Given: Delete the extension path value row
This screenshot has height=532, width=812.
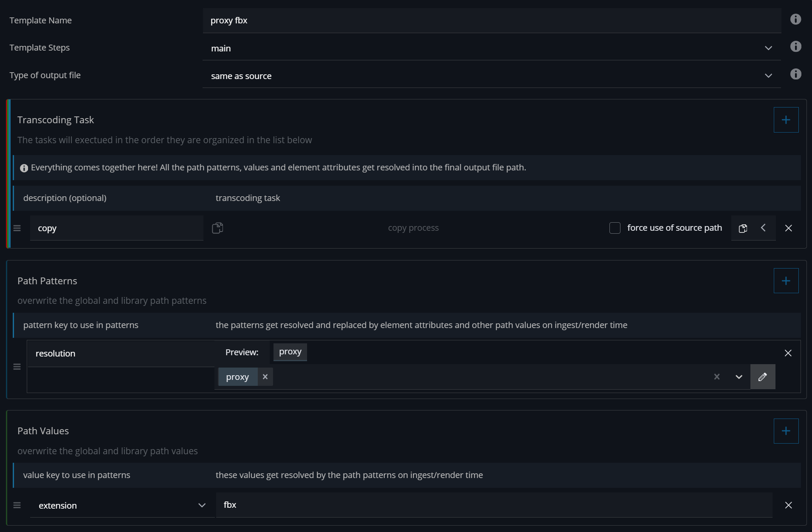Looking at the screenshot, I should click(788, 505).
